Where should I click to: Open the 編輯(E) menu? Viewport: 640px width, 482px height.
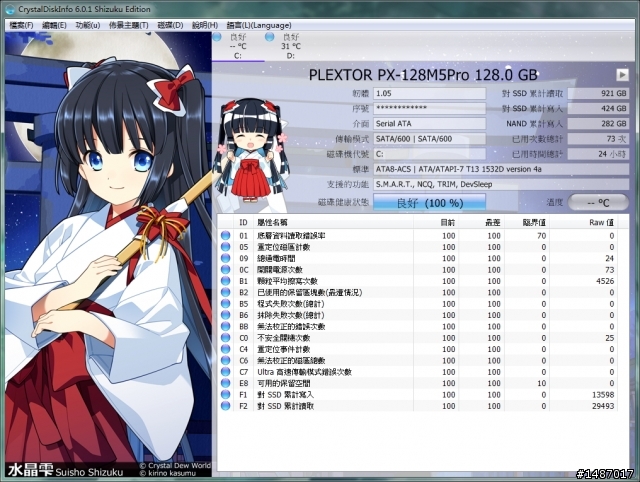coord(54,25)
